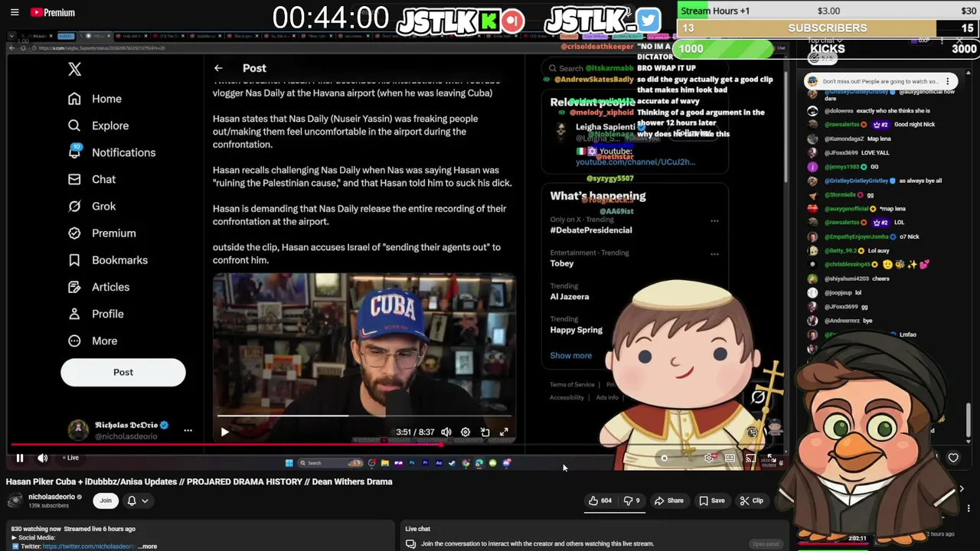Open File Explorer in captured taskbar
This screenshot has height=551, width=980.
385,463
